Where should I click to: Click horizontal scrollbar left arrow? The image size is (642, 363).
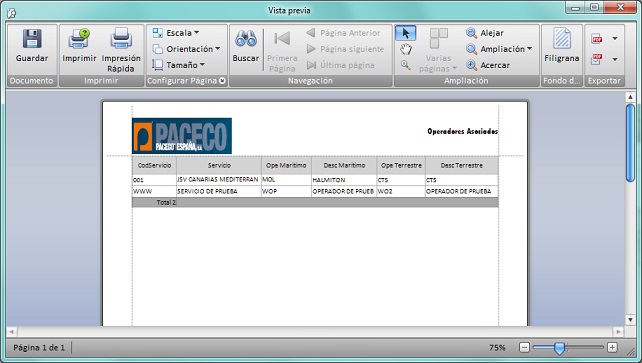[x=11, y=331]
